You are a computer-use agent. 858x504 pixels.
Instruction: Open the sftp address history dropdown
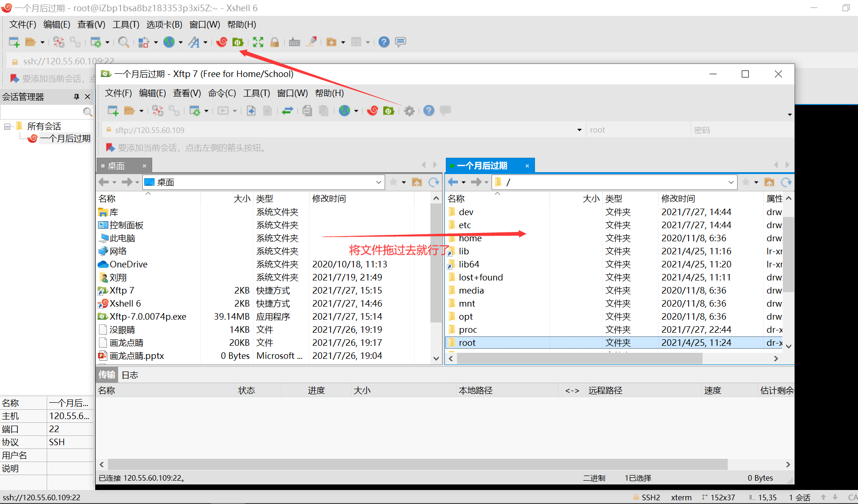579,130
